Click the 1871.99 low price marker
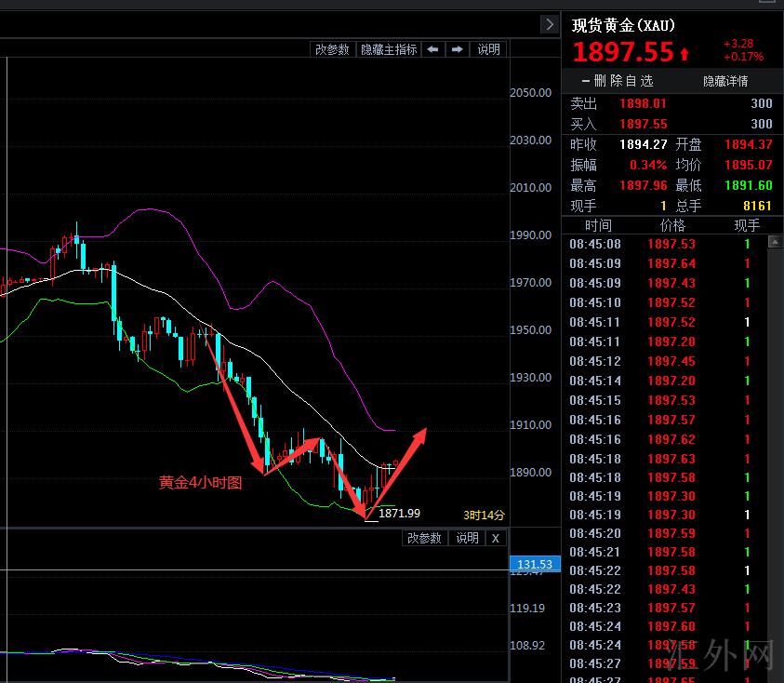The image size is (784, 683). (x=399, y=513)
